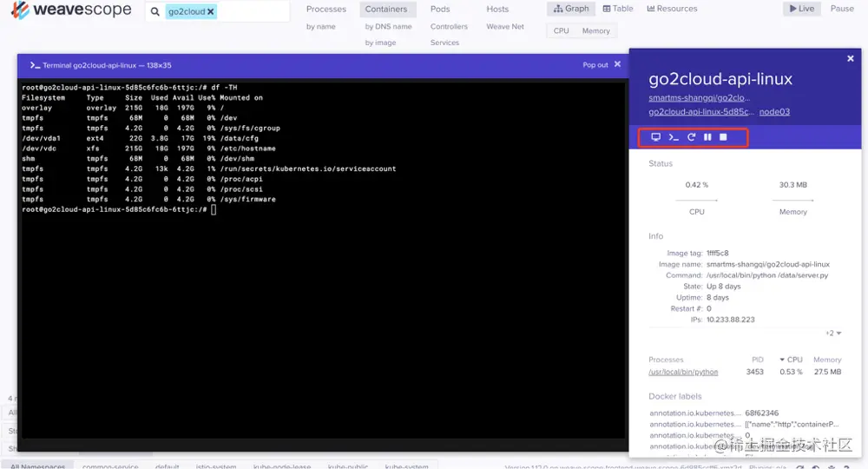The image size is (868, 469).
Task: Click the Processes column header
Action: pos(666,360)
